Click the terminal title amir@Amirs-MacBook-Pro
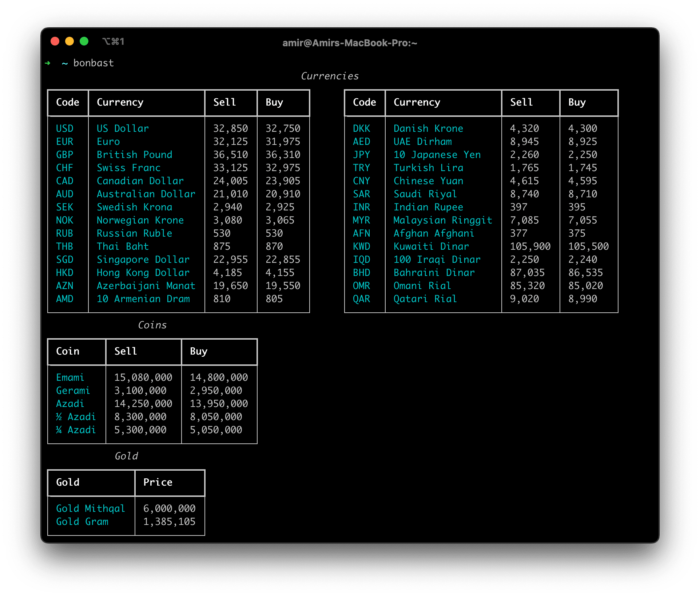The height and width of the screenshot is (597, 700). 350,43
